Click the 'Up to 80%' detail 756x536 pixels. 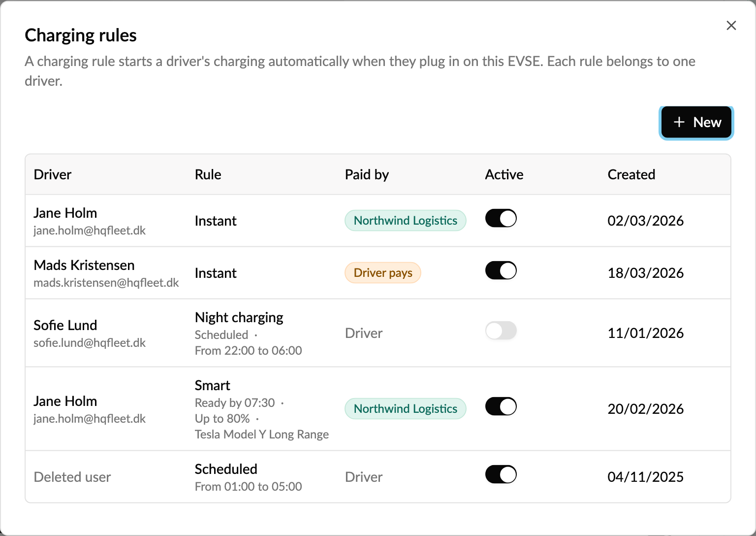tap(222, 419)
